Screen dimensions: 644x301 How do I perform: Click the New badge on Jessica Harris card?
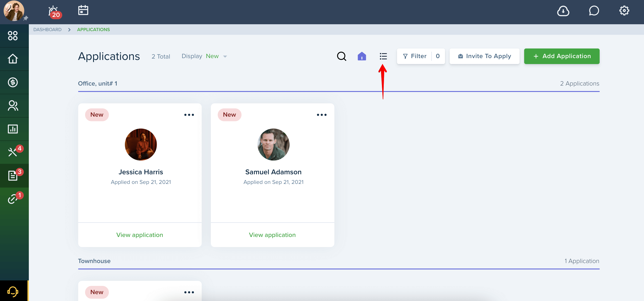pyautogui.click(x=97, y=115)
